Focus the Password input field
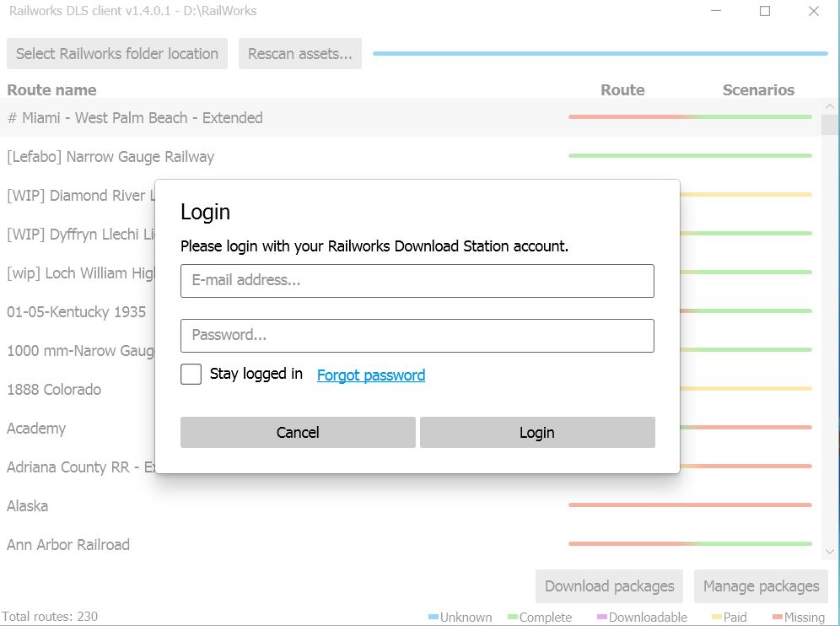The width and height of the screenshot is (840, 626). [x=417, y=336]
